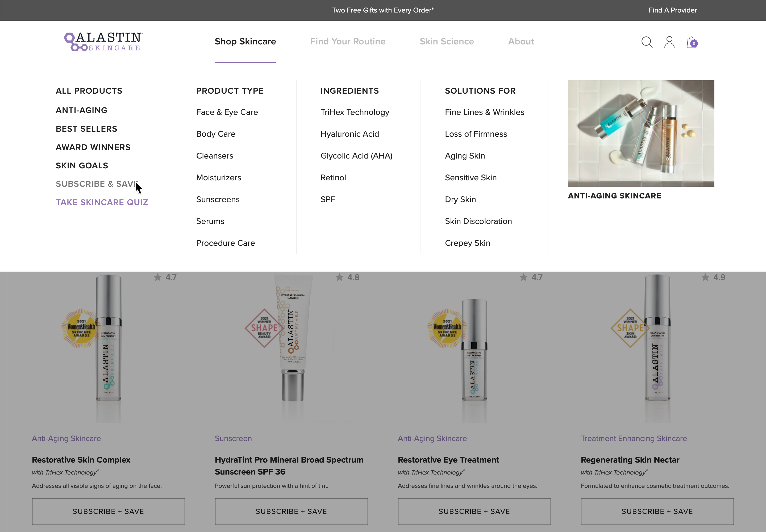
Task: Click the 4.8 star rating on HydraTint sunscreen
Action: 347,277
